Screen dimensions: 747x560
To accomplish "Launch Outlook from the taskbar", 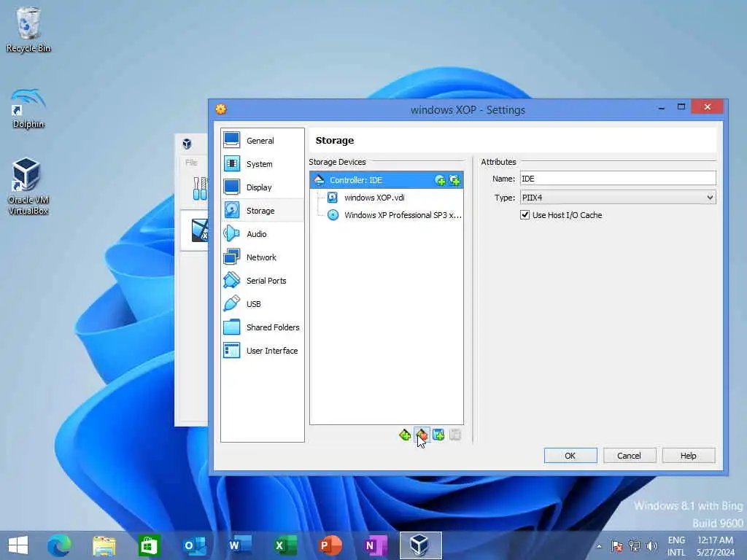I will coord(194,545).
